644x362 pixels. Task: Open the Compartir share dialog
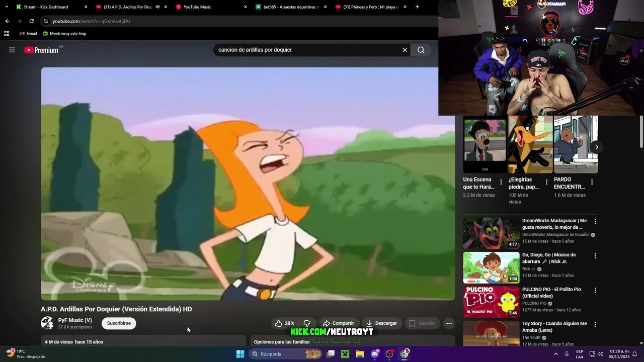338,323
